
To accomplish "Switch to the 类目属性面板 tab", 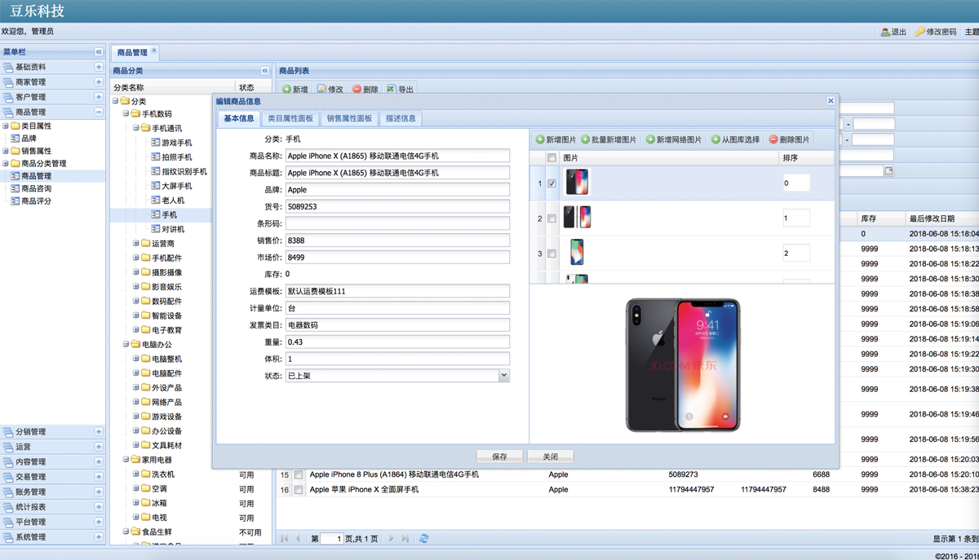I will pos(290,118).
